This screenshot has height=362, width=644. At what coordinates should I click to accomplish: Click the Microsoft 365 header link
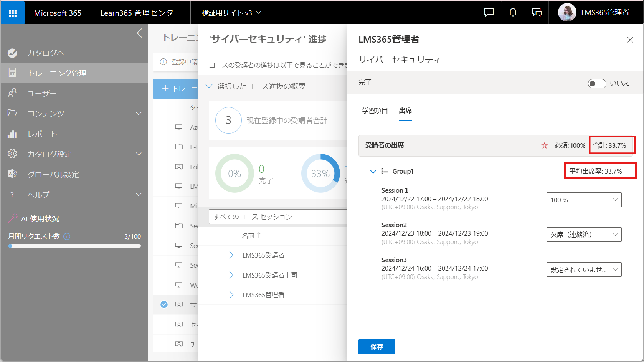tap(58, 13)
